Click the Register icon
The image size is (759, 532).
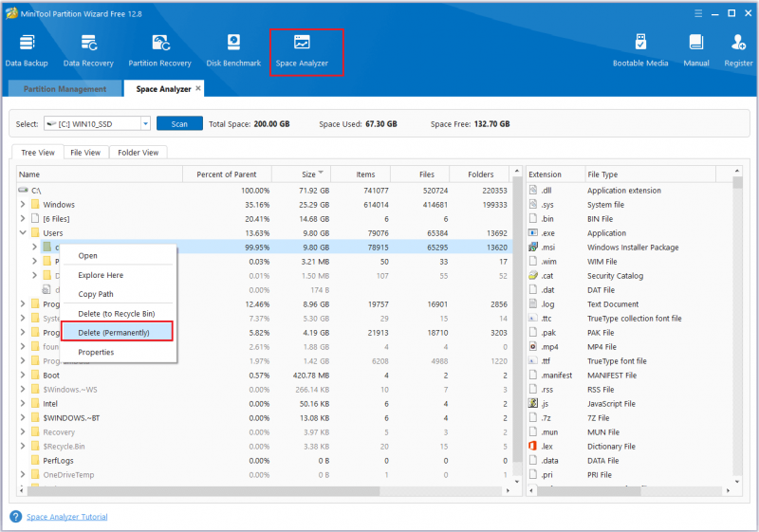pyautogui.click(x=738, y=50)
